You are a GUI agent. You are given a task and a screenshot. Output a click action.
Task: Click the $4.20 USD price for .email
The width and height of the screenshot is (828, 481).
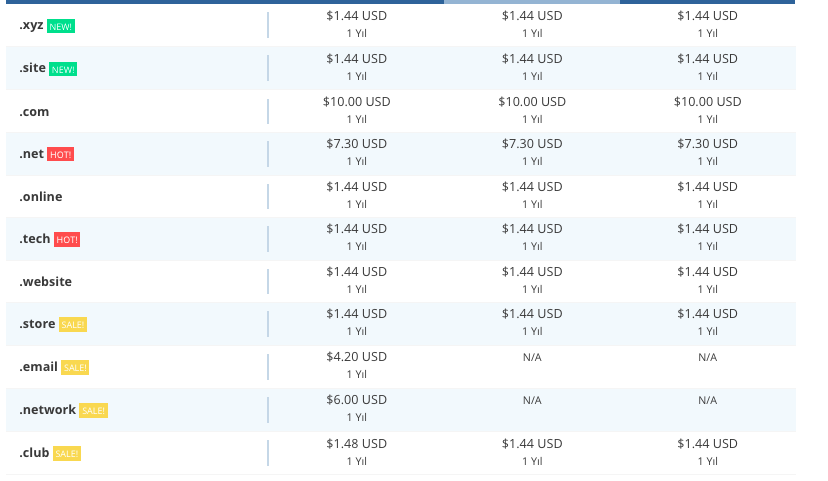(356, 357)
